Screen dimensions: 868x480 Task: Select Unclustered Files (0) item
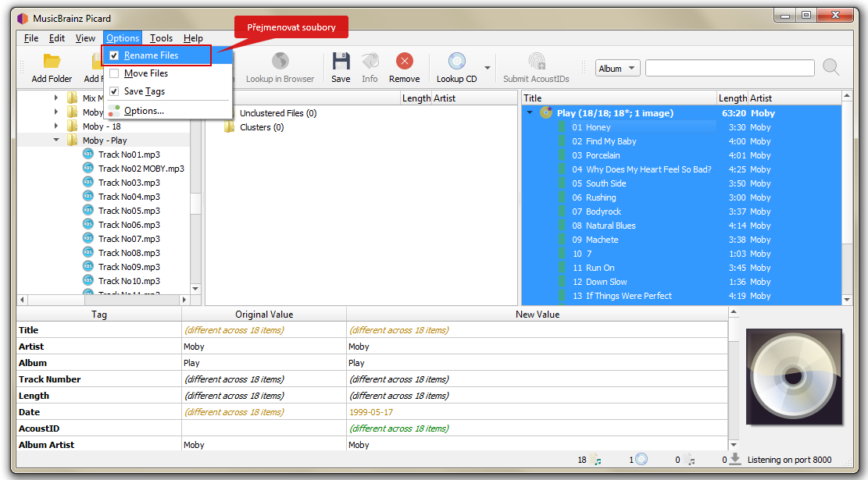pyautogui.click(x=278, y=113)
